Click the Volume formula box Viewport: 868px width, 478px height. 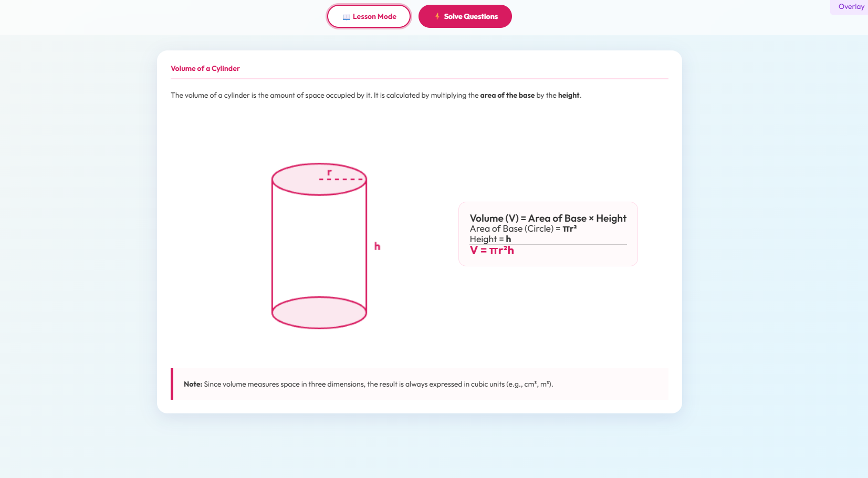pyautogui.click(x=548, y=234)
